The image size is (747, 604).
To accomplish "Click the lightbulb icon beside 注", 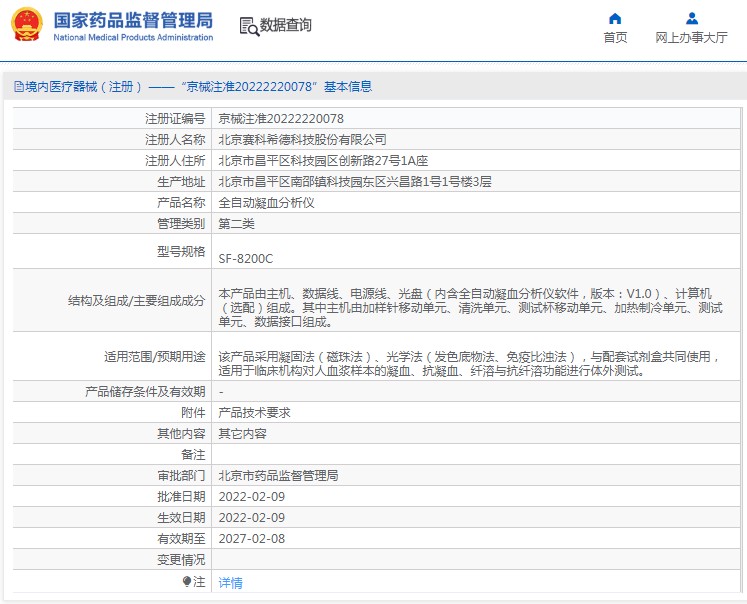I will click(x=187, y=581).
